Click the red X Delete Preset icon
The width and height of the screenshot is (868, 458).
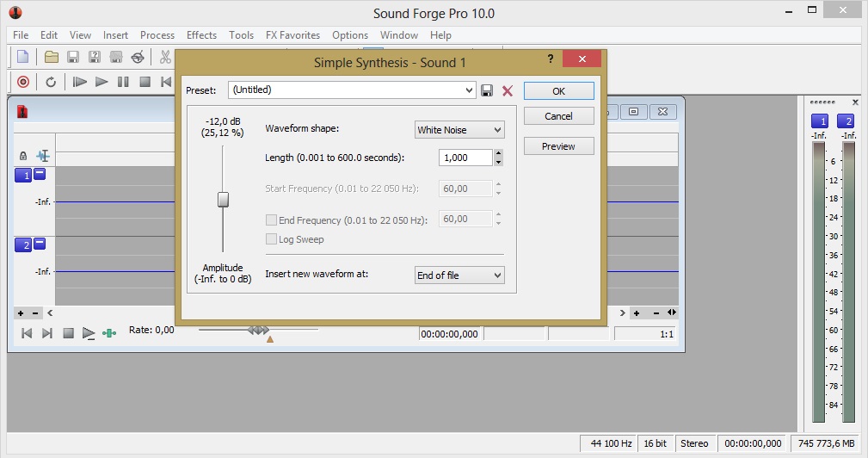tap(507, 90)
